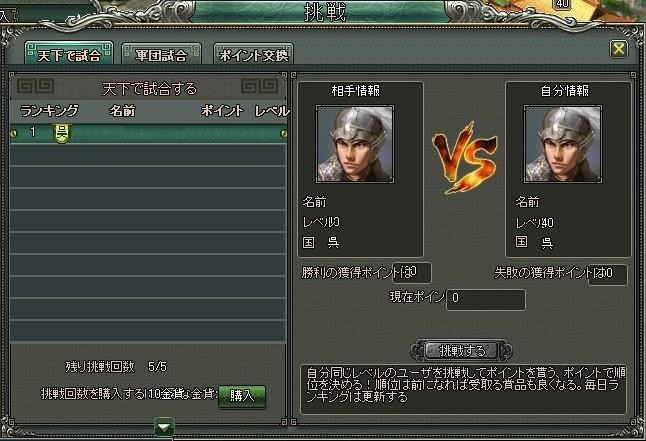Sort by the ランキング column header
The image size is (646, 441).
pos(49,111)
